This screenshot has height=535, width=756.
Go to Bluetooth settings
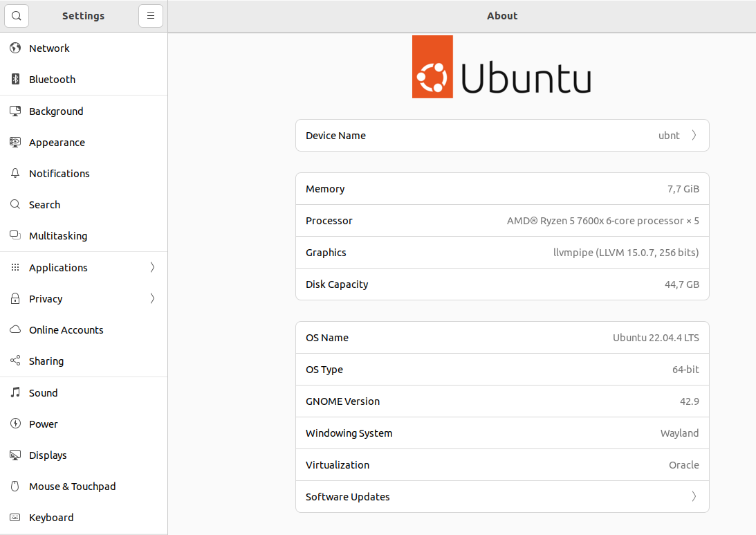84,79
